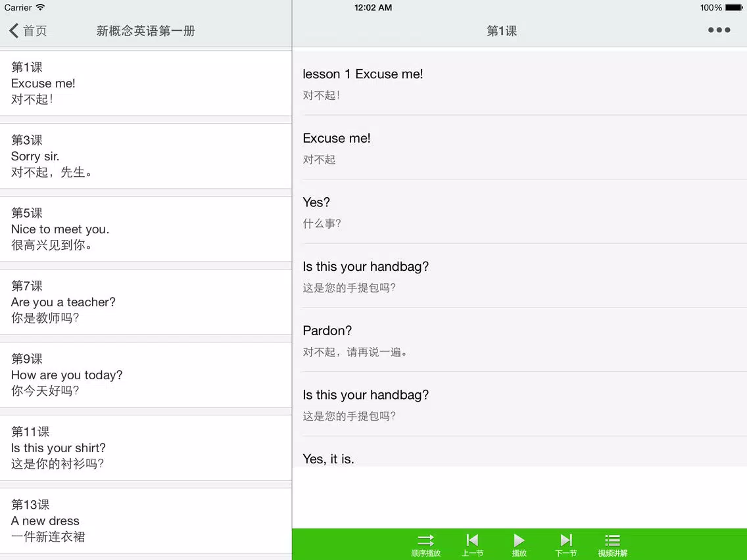This screenshot has width=747, height=560.
Task: Tap the Wi-Fi icon beside Carrier
Action: click(x=41, y=7)
